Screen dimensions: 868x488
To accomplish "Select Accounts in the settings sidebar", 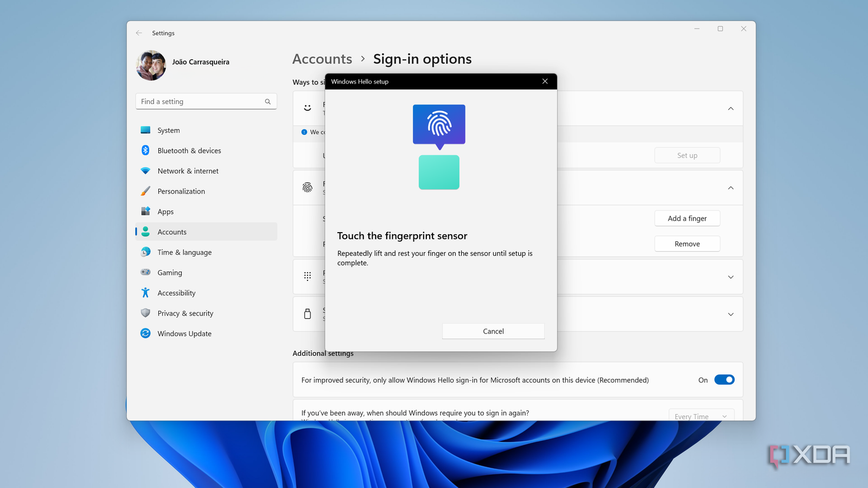I will click(x=172, y=232).
